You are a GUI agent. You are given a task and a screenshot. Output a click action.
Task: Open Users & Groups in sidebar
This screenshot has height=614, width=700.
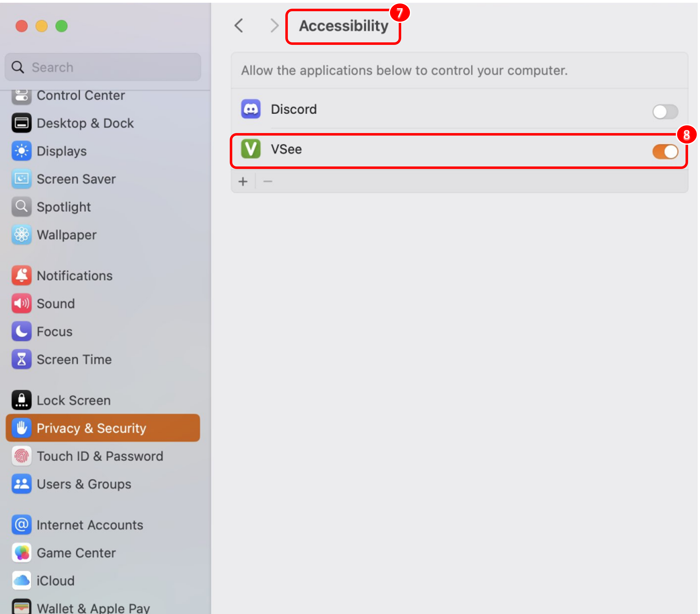pos(83,484)
